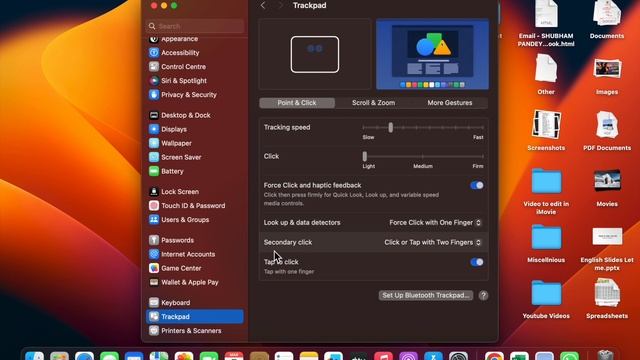This screenshot has width=640, height=360.
Task: Switch to More Gestures tab
Action: point(449,103)
